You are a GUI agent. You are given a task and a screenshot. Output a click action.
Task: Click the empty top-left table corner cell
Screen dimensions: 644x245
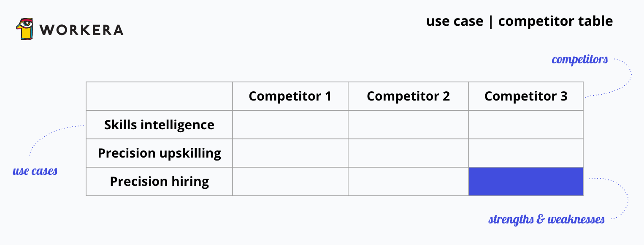[159, 96]
